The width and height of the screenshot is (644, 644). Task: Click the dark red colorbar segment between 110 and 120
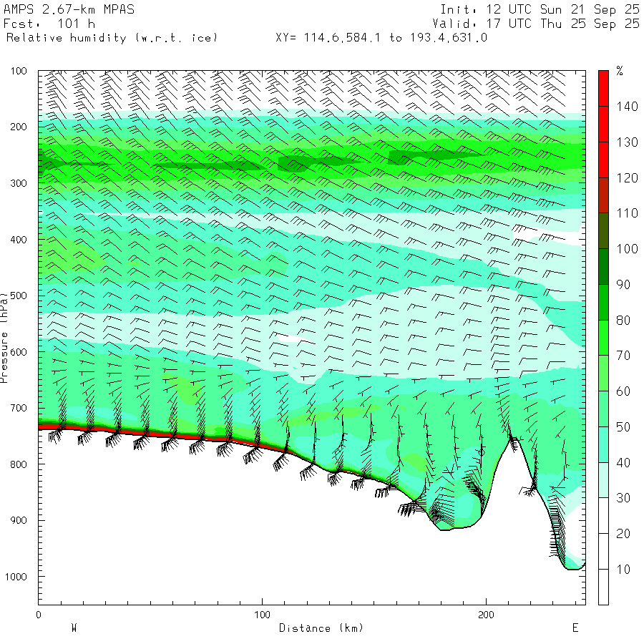pyautogui.click(x=603, y=195)
